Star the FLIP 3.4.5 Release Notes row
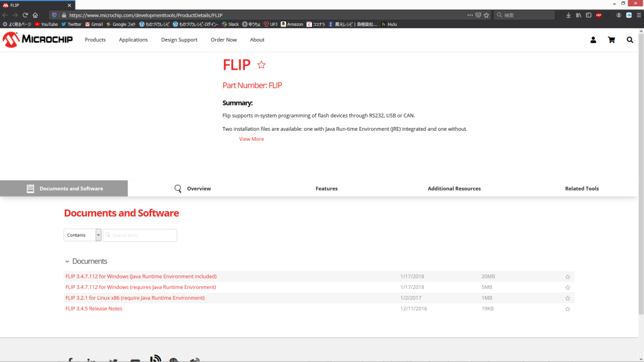Viewport: 644px width, 362px height. [x=568, y=309]
